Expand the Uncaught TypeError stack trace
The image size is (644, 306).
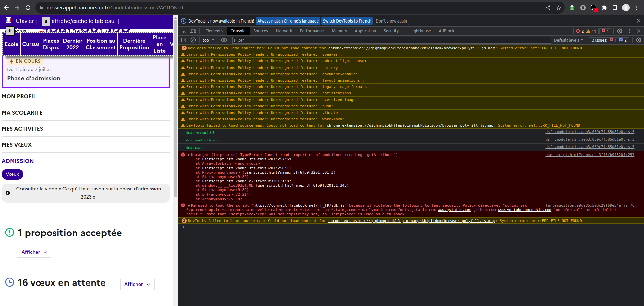click(x=188, y=155)
